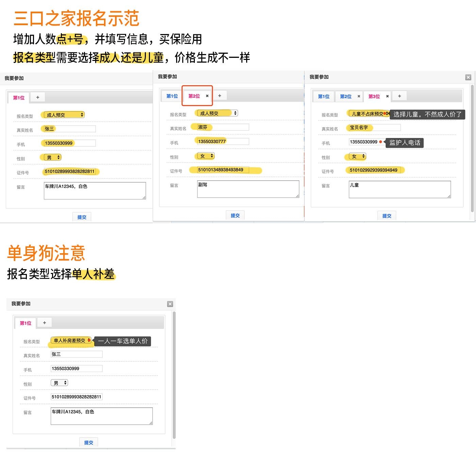This screenshot has width=476, height=455.
Task: Click 提交 in 单人补房差预交 dialog
Action: (89, 442)
